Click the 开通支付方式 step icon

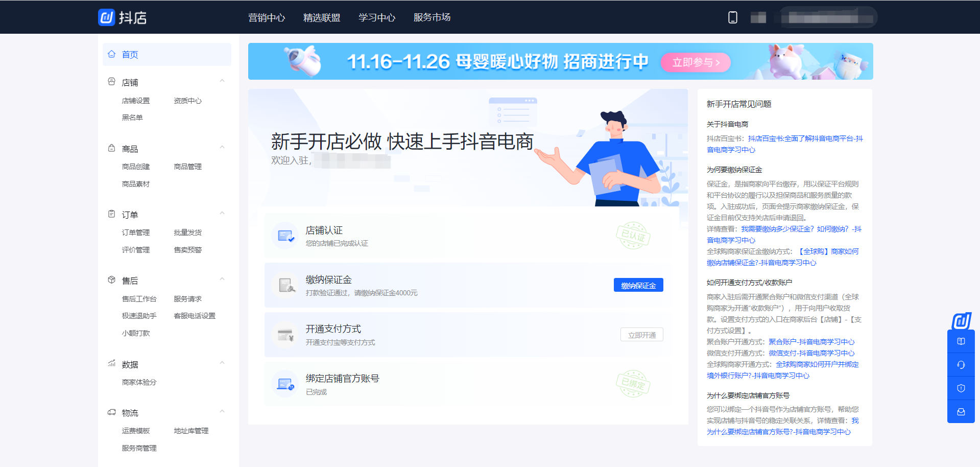click(285, 335)
